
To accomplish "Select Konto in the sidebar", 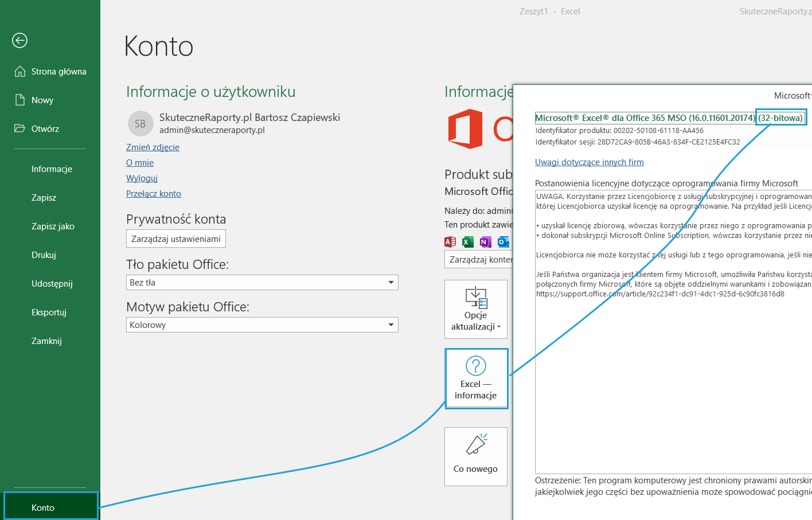I will click(x=43, y=507).
